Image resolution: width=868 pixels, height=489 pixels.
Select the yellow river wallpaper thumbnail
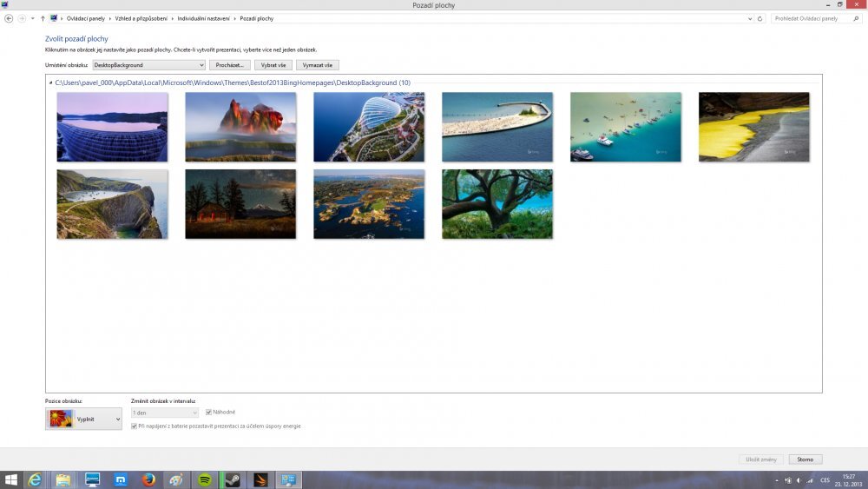[754, 127]
